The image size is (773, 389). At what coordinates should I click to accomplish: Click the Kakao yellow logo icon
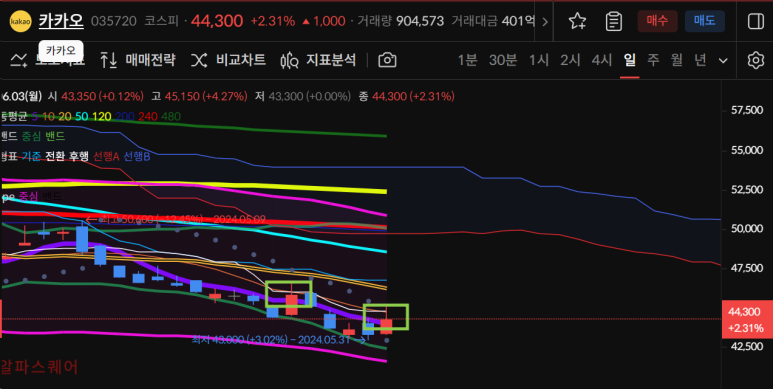coord(20,21)
